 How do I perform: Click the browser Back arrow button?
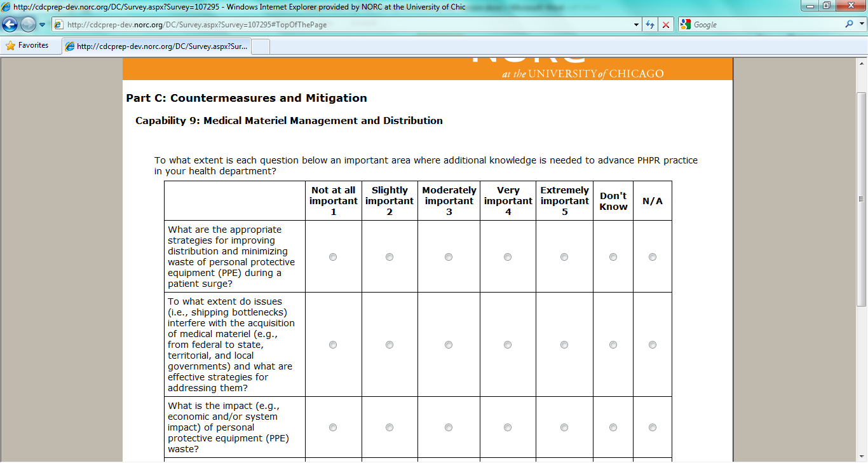coord(10,25)
